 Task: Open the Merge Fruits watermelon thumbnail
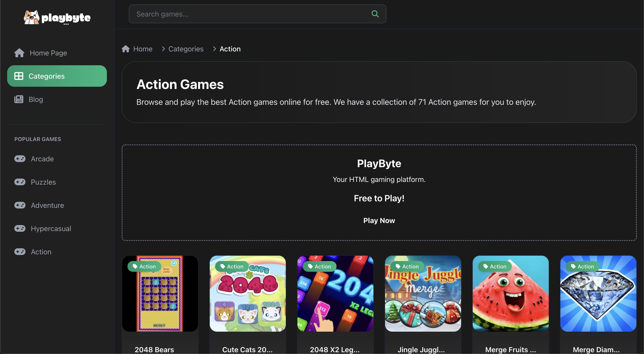point(511,293)
